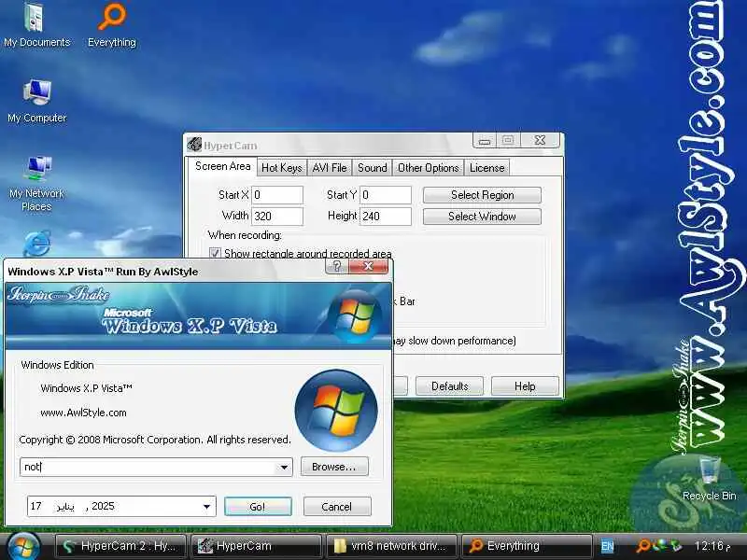This screenshot has height=560, width=747.
Task: Click the Start Y input field
Action: point(386,195)
